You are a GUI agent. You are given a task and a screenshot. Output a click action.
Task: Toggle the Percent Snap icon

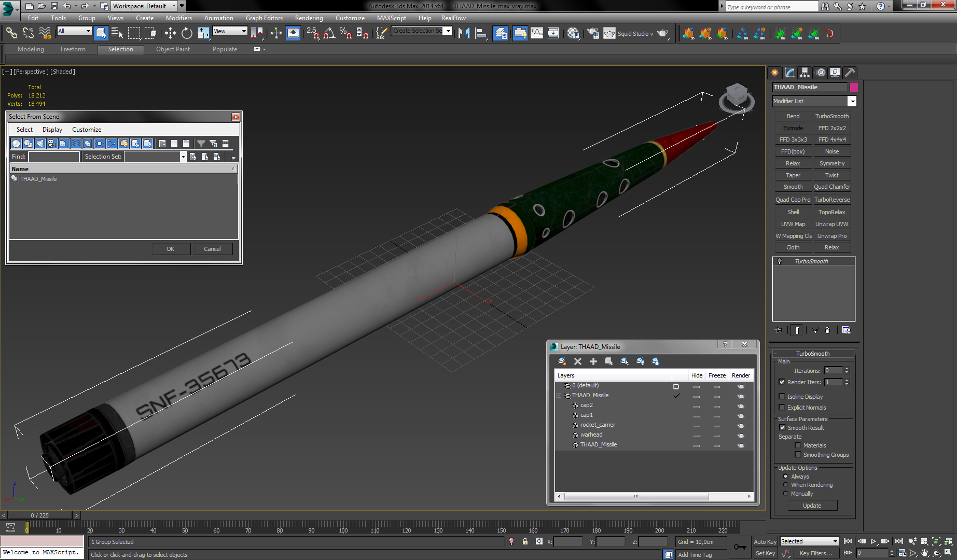(x=345, y=33)
